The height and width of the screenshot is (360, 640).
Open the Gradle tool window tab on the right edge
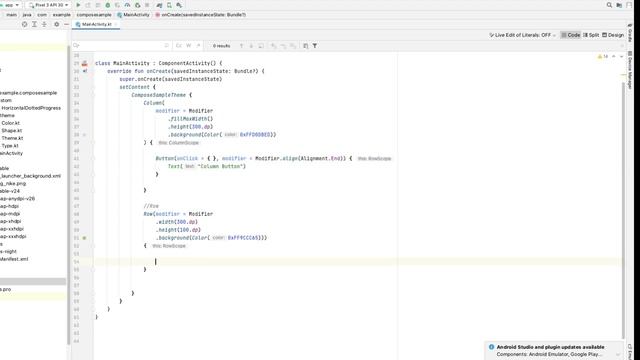(x=630, y=33)
